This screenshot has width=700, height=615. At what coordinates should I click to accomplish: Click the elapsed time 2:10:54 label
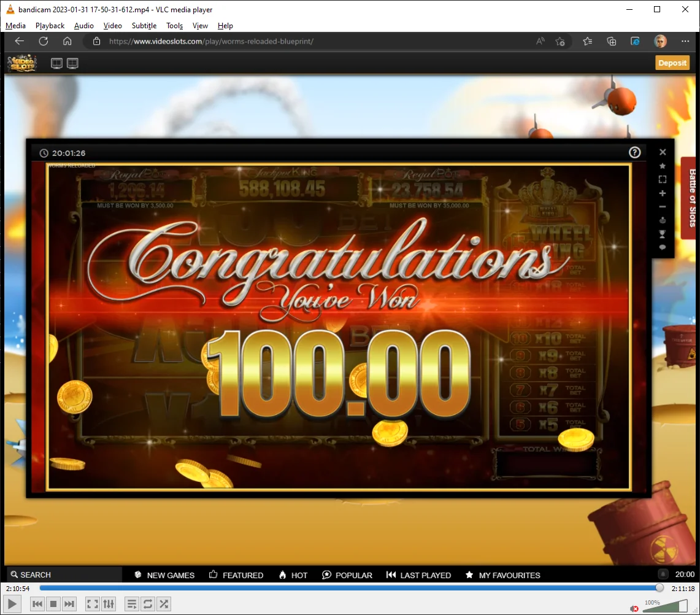(18, 589)
